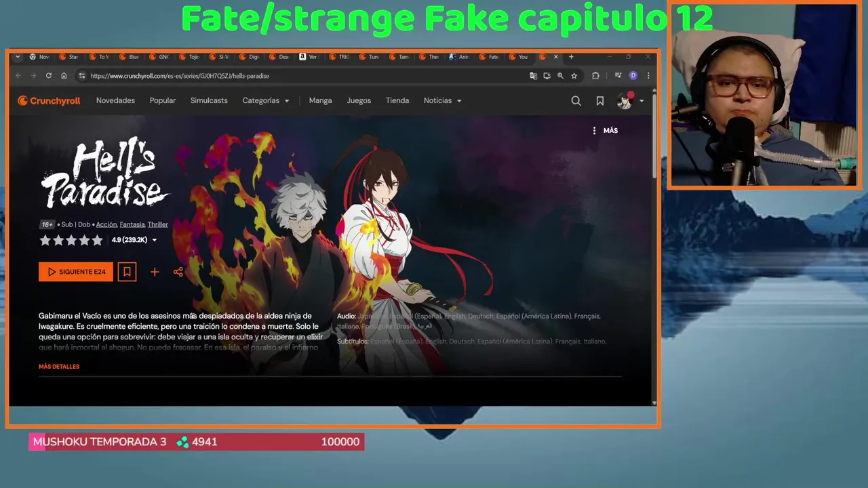Open the Acción genre link
The height and width of the screenshot is (488, 868).
pos(106,224)
